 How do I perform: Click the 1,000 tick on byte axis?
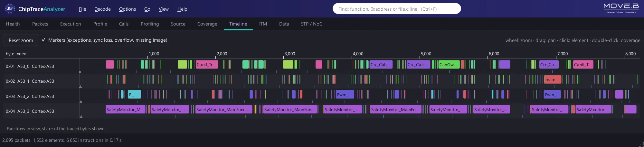click(x=154, y=54)
